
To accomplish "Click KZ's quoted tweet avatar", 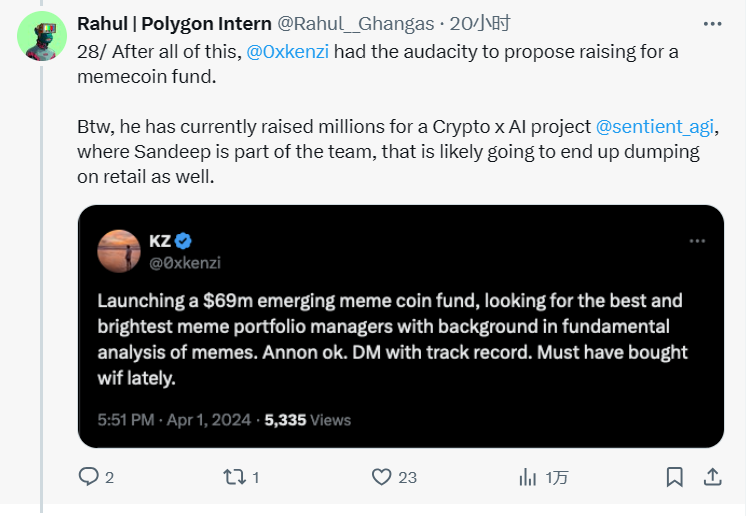I will coord(118,250).
